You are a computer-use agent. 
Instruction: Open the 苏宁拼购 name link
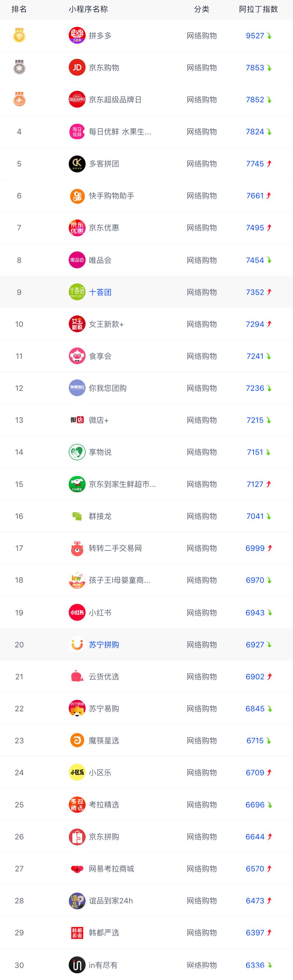104,645
